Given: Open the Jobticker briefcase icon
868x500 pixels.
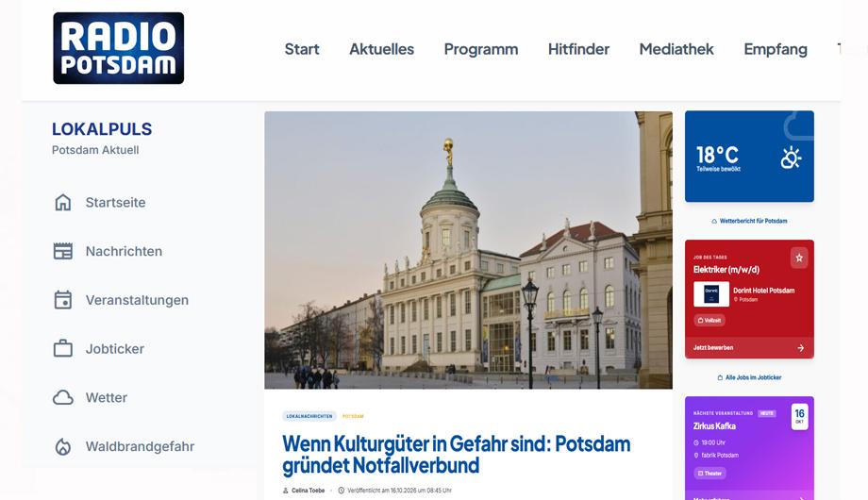Looking at the screenshot, I should pos(63,349).
